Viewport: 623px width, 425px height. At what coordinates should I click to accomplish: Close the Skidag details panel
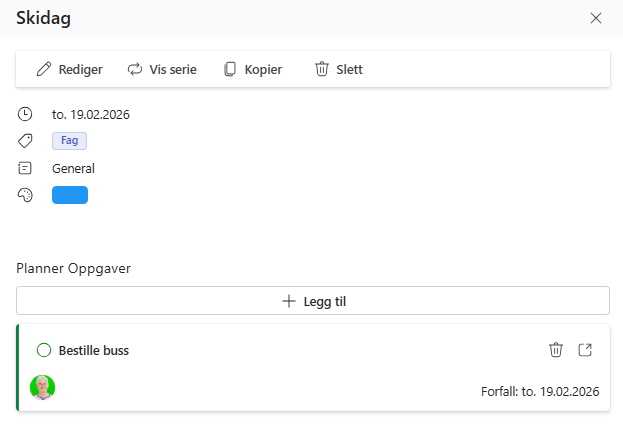pos(596,18)
